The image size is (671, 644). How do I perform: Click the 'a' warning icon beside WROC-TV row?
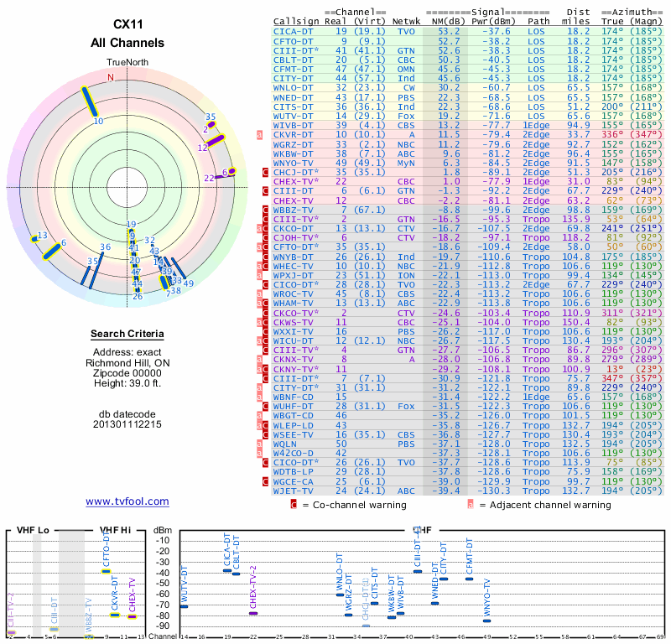pyautogui.click(x=259, y=294)
